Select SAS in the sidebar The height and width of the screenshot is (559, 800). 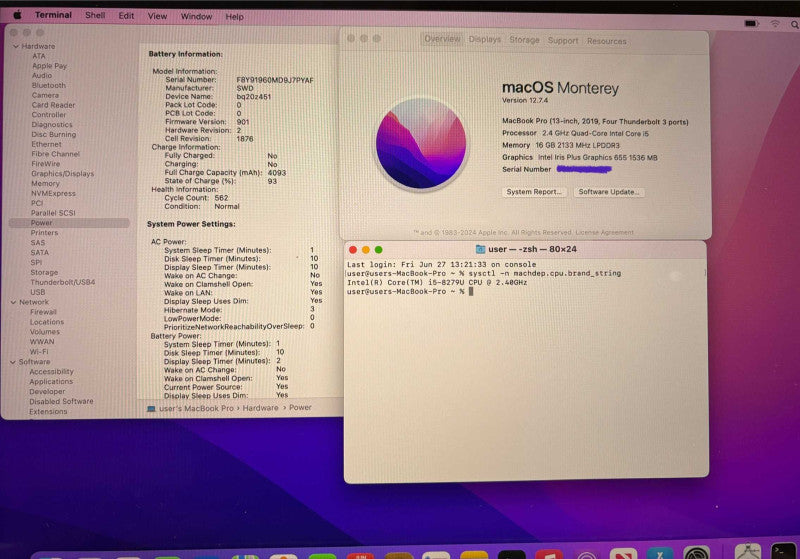tap(38, 243)
